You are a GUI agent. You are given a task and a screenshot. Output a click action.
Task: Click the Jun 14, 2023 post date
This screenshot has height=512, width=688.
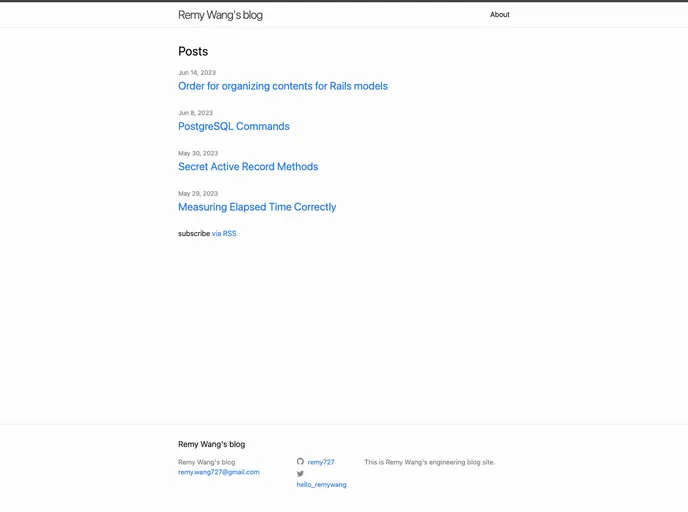(x=196, y=73)
